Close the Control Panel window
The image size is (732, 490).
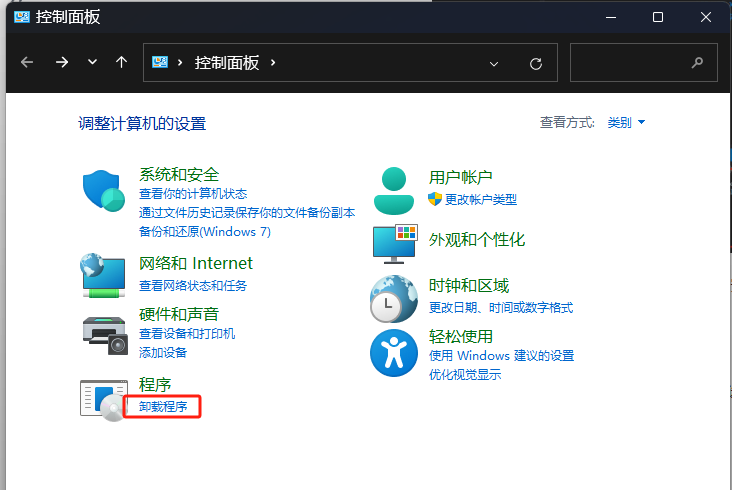[x=706, y=17]
